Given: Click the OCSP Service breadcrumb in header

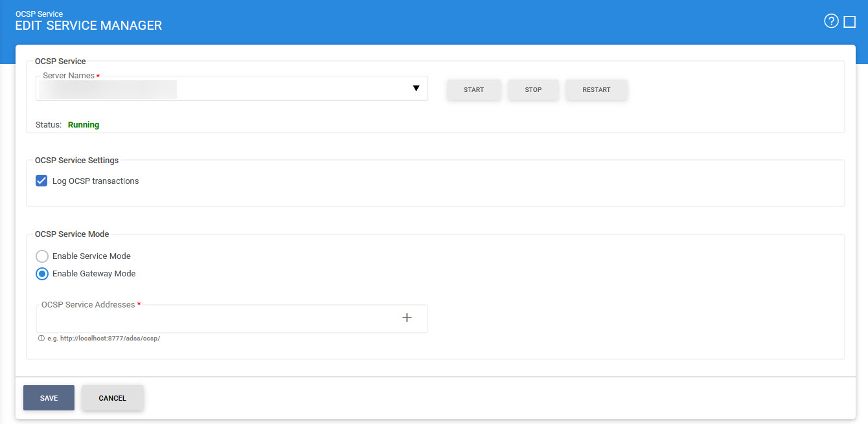Looking at the screenshot, I should [39, 14].
